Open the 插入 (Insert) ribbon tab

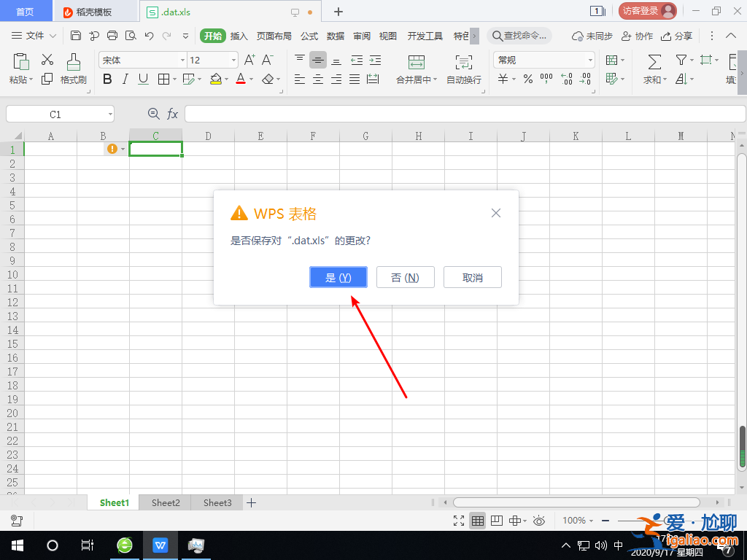point(239,36)
